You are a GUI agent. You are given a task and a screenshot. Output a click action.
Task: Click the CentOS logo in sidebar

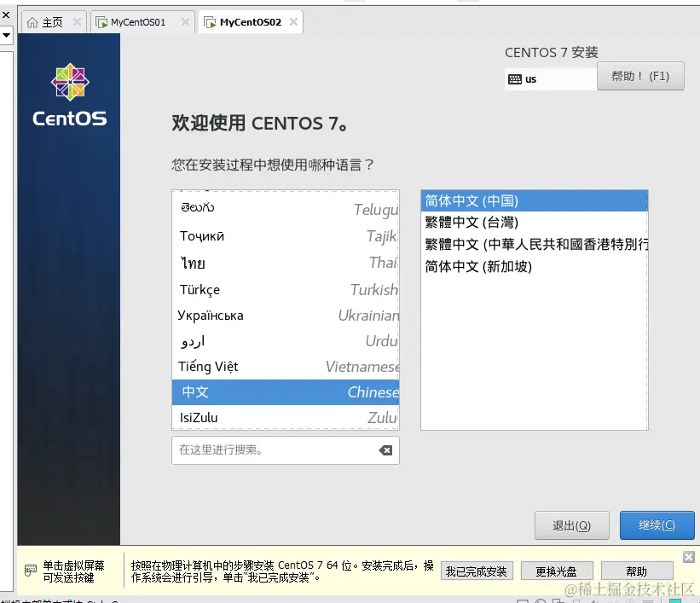[70, 95]
